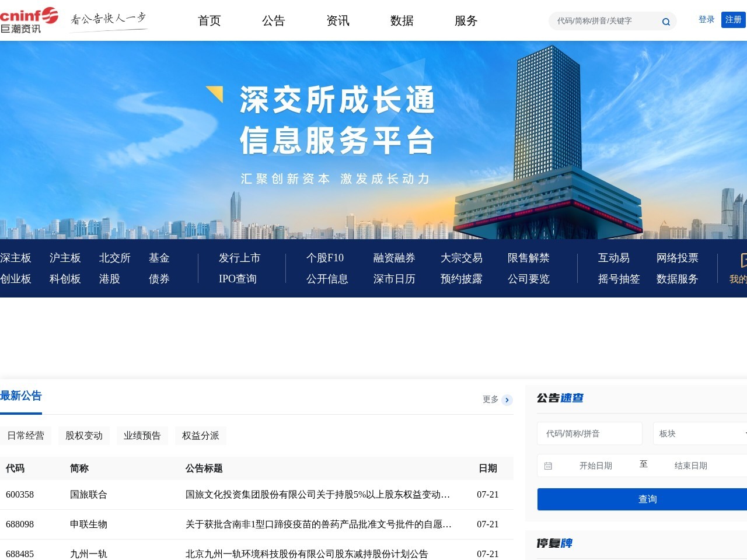Screen dimensions: 747x560
Task: Go to 深主板 section
Action: [16, 258]
